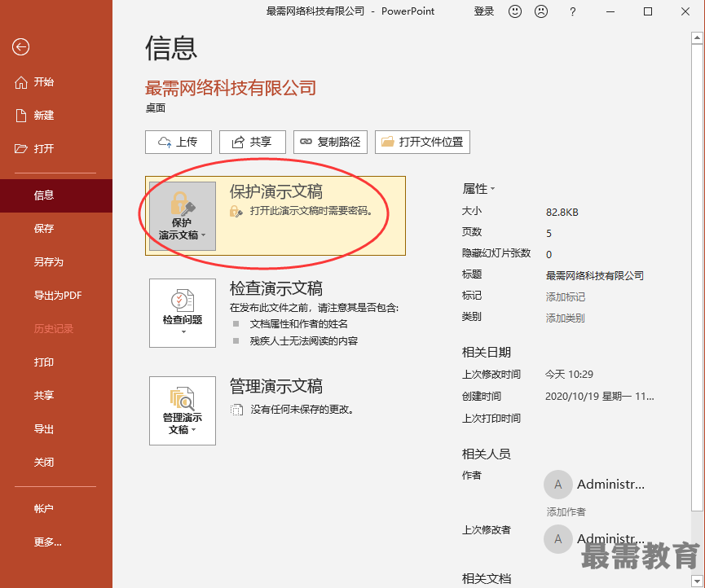Viewport: 705px width, 588px height.
Task: Open 打印 from the sidebar
Action: [56, 362]
